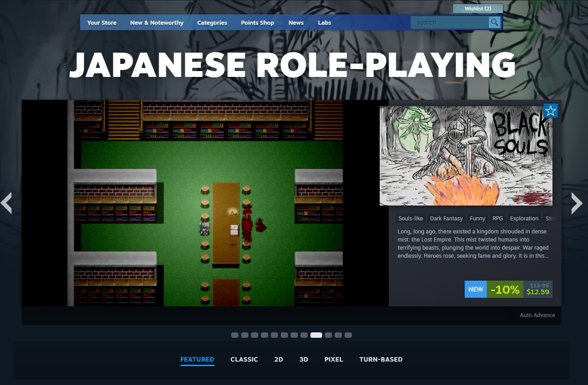Click into the store search field
The image size is (588, 385).
450,22
